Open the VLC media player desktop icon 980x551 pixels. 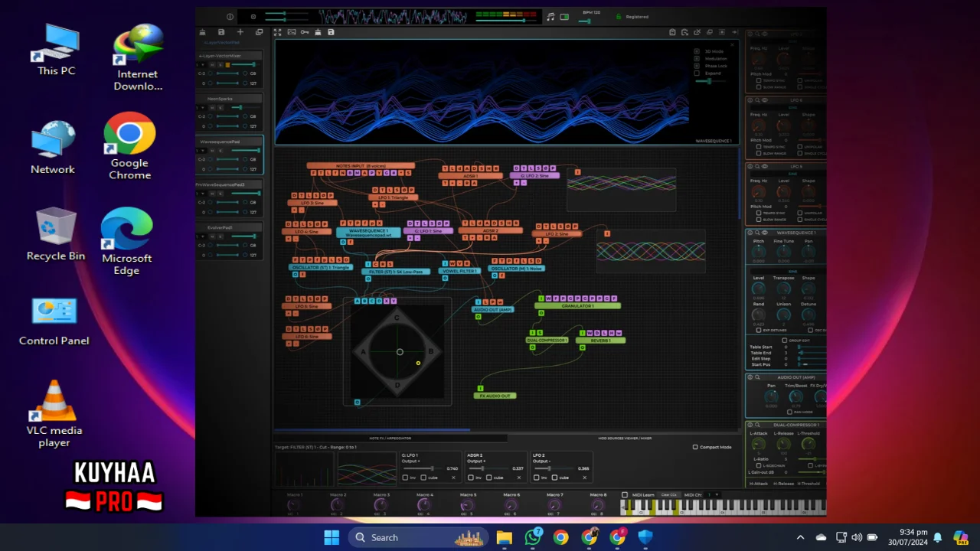(54, 413)
